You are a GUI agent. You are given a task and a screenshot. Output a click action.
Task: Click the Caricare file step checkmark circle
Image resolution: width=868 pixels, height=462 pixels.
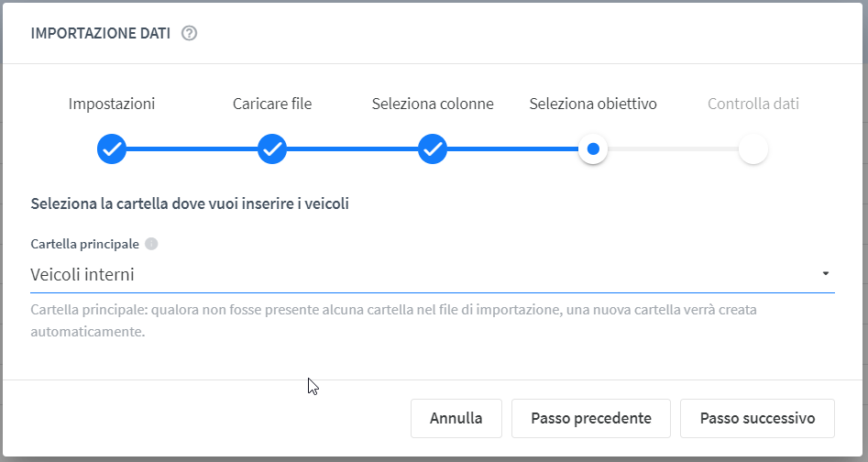(x=272, y=148)
